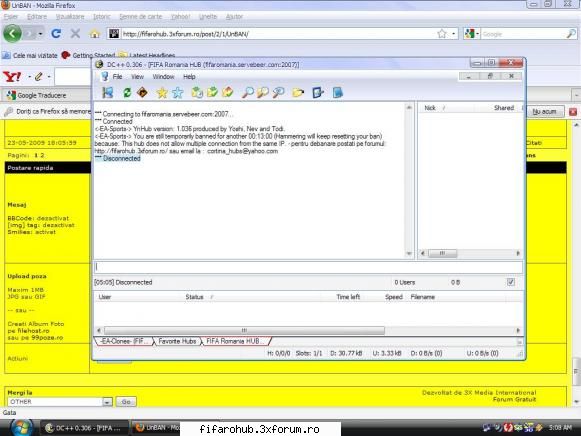Click into the DC++ chat message input
Viewport: 581px width, 436px height.
pyautogui.click(x=308, y=267)
